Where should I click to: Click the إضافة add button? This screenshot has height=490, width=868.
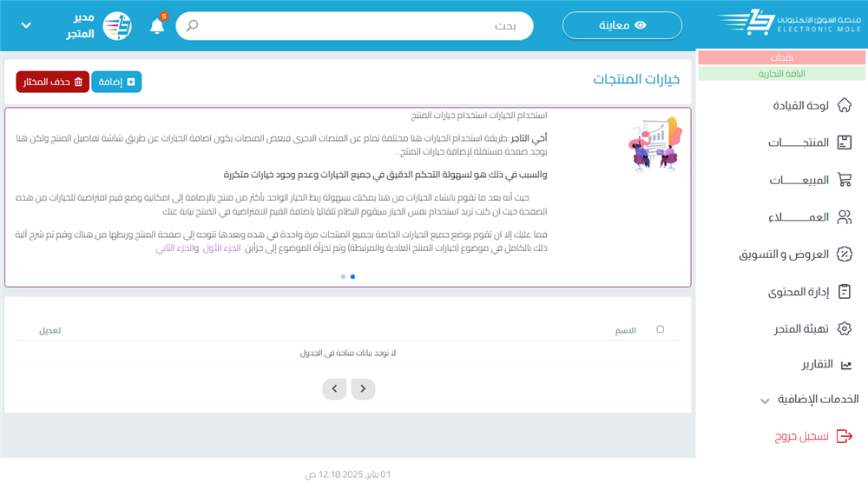116,82
